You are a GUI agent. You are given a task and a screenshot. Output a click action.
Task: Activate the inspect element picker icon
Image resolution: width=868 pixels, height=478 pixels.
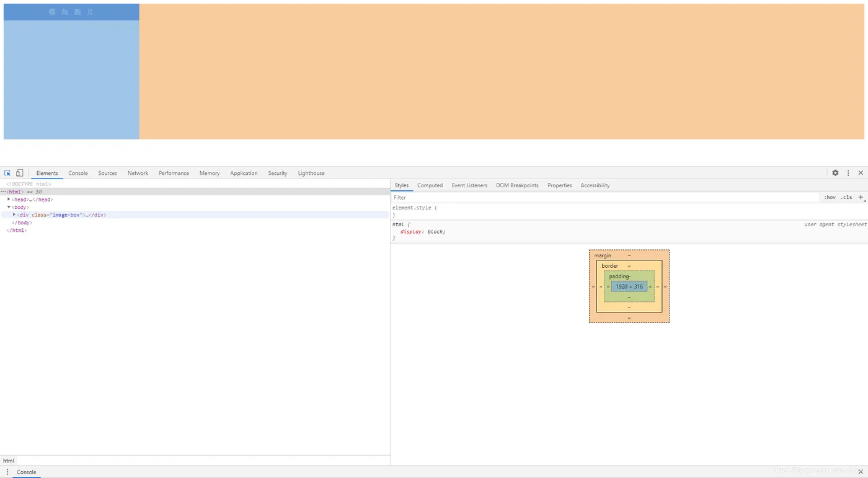tap(7, 173)
